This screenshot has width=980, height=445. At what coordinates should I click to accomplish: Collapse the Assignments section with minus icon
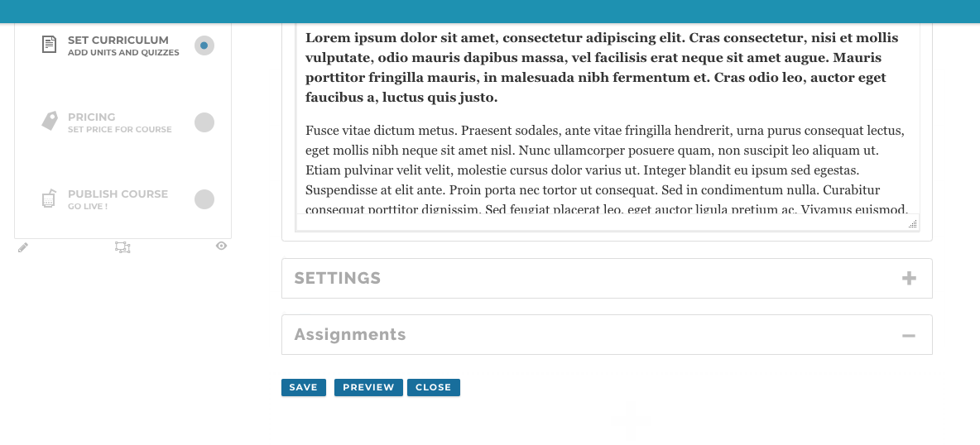coord(909,335)
